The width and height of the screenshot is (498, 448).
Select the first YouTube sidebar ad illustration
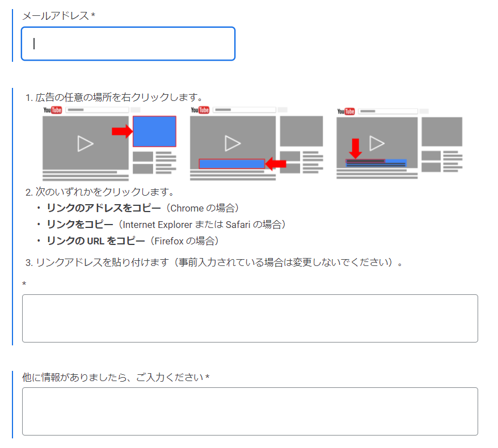(x=109, y=143)
